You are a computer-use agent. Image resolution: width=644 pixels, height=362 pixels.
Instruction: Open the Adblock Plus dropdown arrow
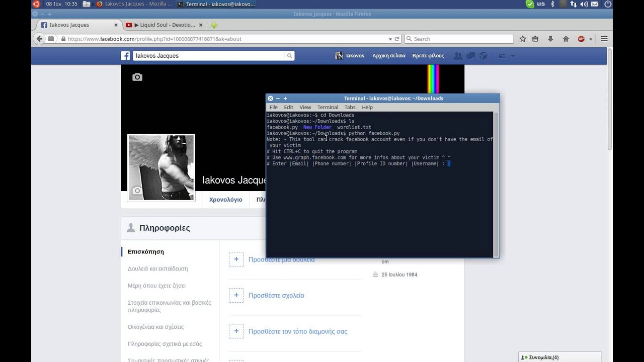tap(591, 39)
